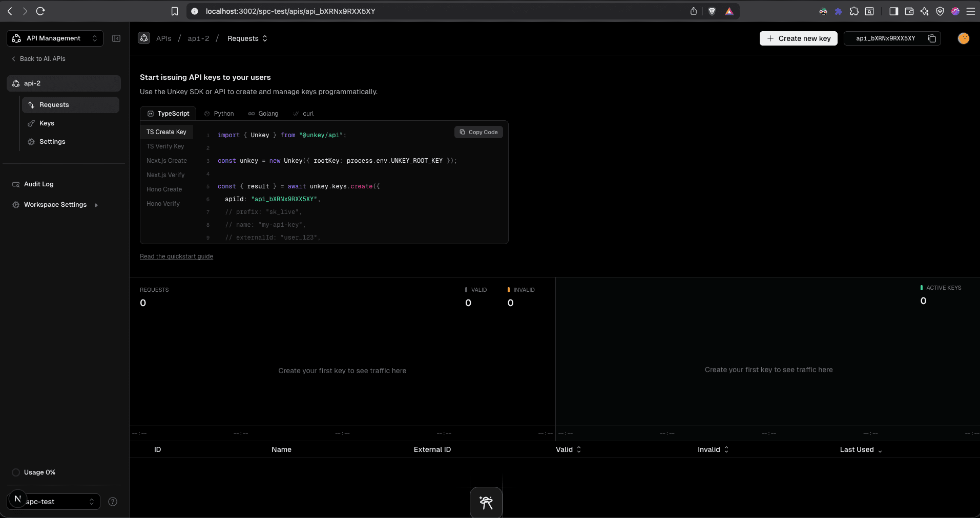This screenshot has height=518, width=980.
Task: Click the Usage 0% indicator
Action: tap(33, 472)
